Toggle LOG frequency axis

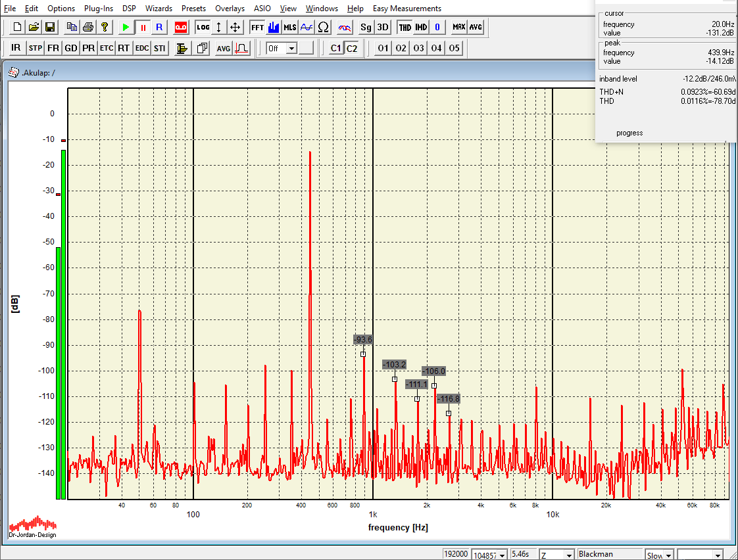coord(203,27)
